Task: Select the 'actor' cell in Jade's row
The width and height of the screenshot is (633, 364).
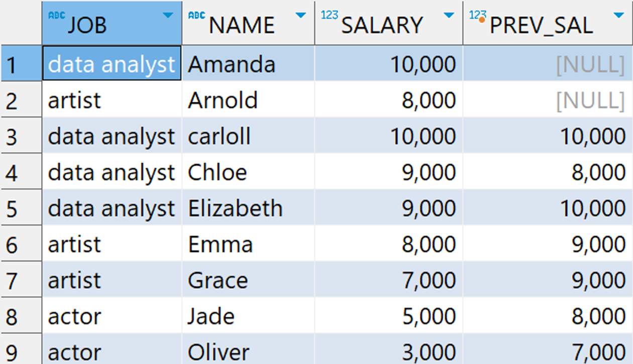Action: coord(112,316)
